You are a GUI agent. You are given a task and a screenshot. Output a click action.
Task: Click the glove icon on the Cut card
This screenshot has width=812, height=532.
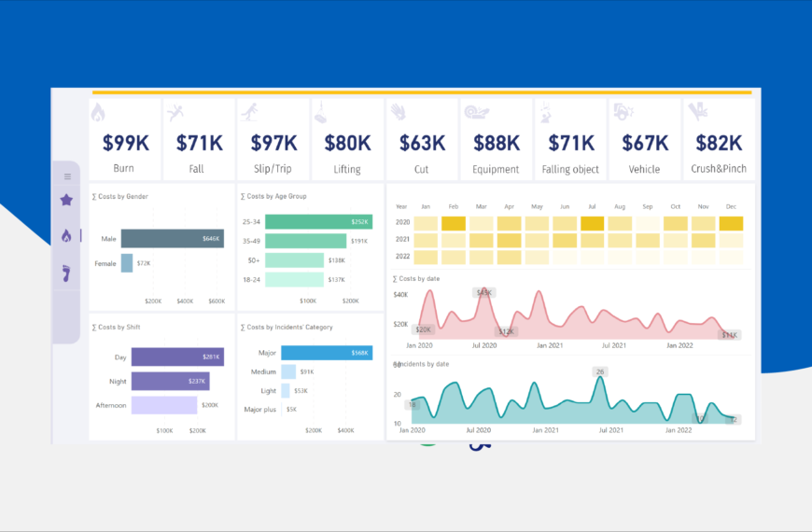tap(398, 113)
